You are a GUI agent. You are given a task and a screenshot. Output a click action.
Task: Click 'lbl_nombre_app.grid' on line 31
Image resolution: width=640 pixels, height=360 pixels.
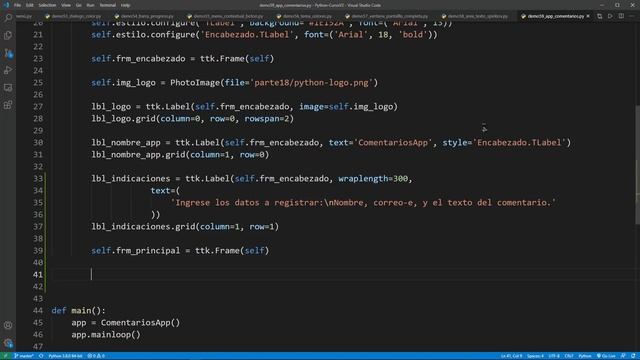[138, 155]
